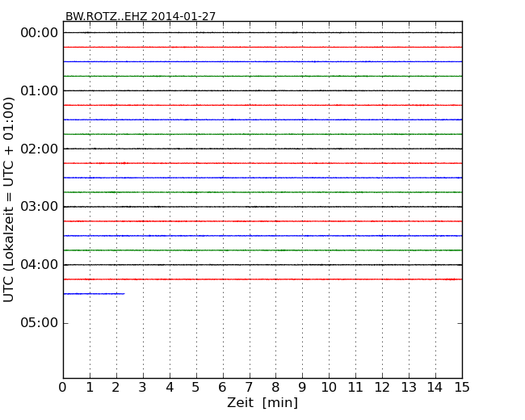Click the 01:00 time label

[x=40, y=90]
